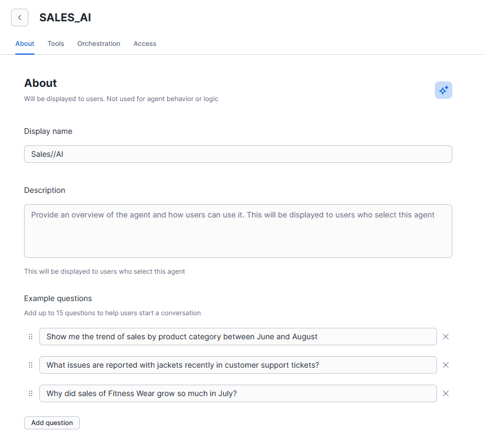Select the About tab
Screen dimensions: 484x448
coord(25,44)
